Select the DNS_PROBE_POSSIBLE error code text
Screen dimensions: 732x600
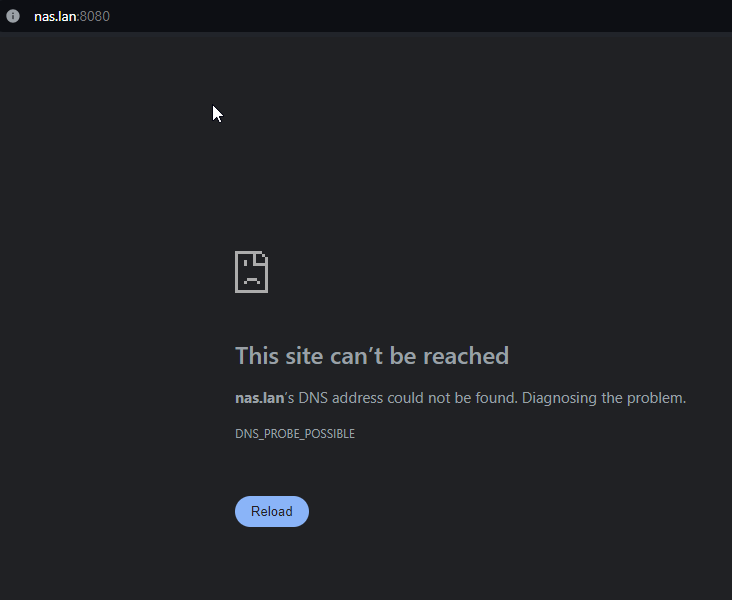[x=295, y=434]
